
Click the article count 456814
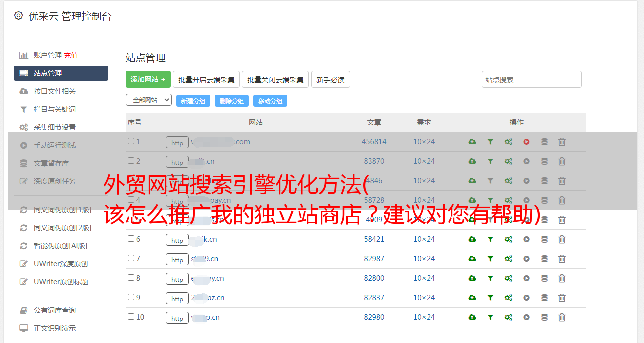[x=374, y=142]
